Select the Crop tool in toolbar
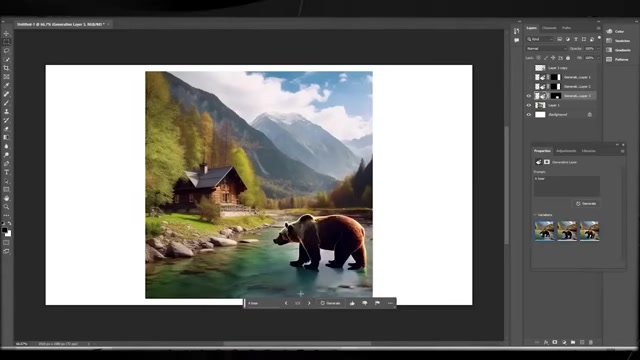 click(x=7, y=68)
